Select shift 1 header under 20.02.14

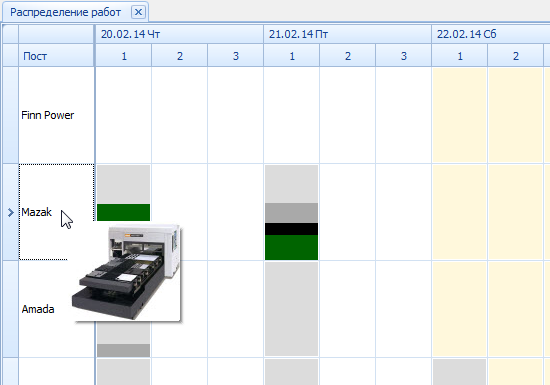tap(123, 56)
